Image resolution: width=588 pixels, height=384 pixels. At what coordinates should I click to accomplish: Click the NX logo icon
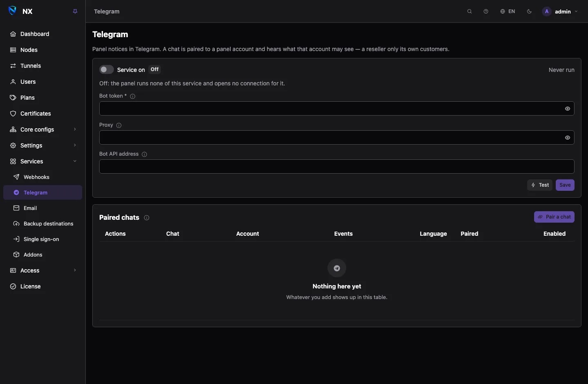pos(13,11)
